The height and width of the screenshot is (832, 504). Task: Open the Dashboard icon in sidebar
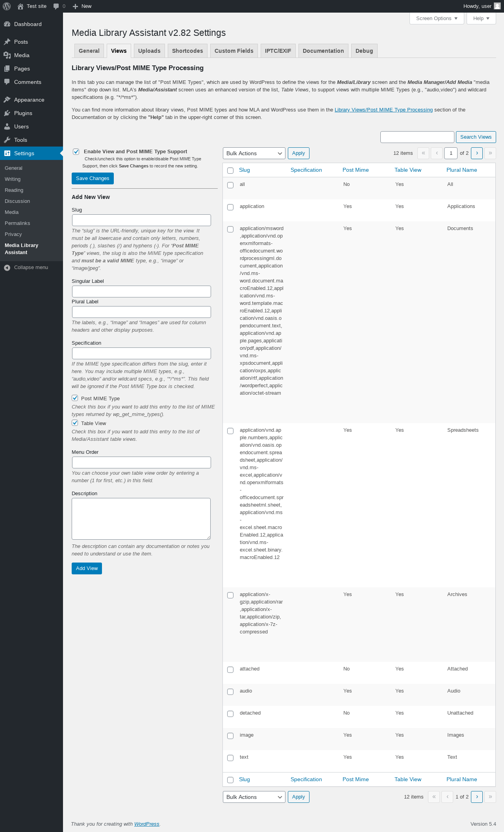[7, 24]
